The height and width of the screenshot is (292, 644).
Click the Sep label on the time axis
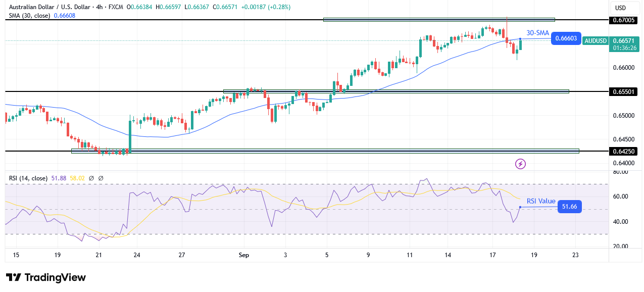point(244,255)
